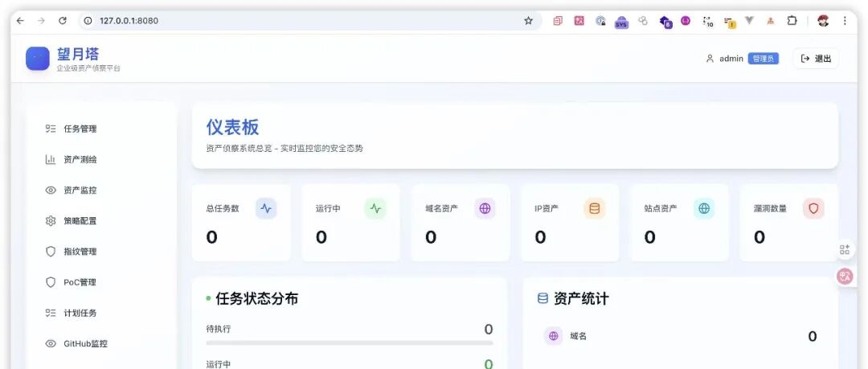The width and height of the screenshot is (868, 369).
Task: Click the admin username text
Action: click(731, 58)
